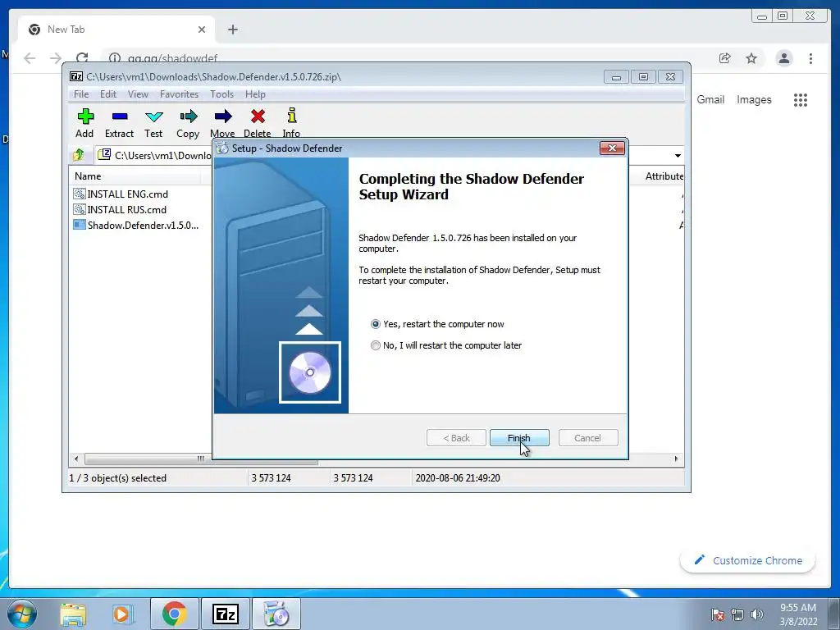Open the network icon in system tray

[737, 614]
